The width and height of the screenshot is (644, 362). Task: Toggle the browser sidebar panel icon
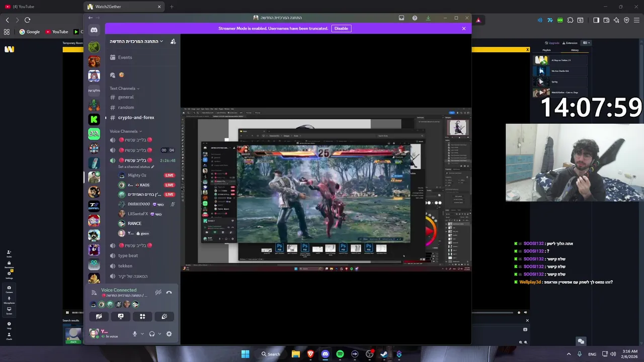pos(596,20)
